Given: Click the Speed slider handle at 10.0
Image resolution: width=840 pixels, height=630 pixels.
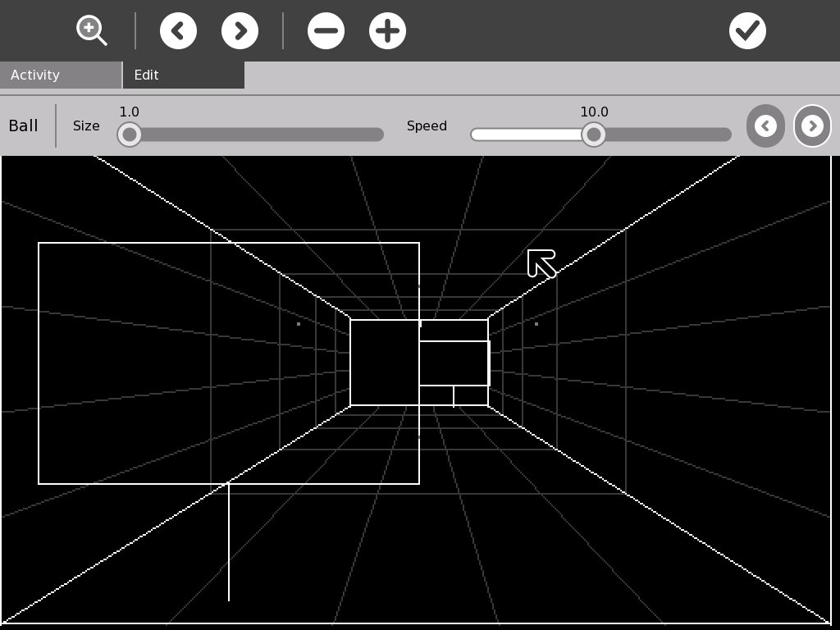Looking at the screenshot, I should click(x=593, y=135).
